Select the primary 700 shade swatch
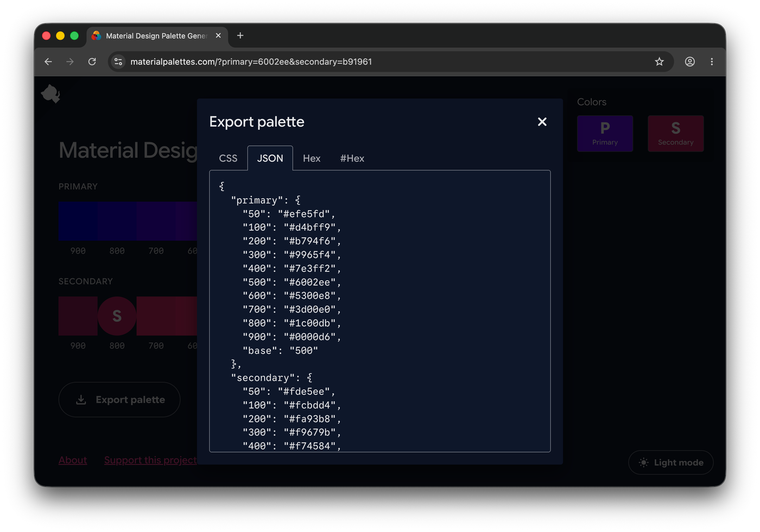Image resolution: width=760 pixels, height=532 pixels. click(156, 221)
